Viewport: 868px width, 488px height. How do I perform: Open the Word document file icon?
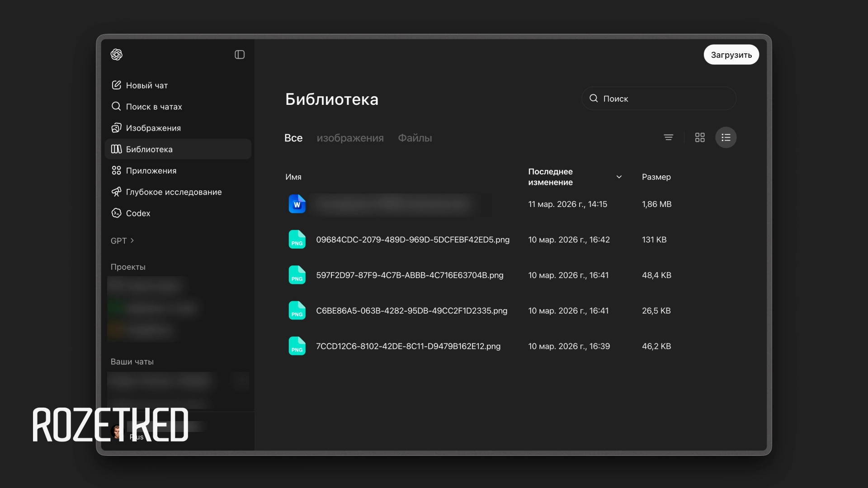pyautogui.click(x=297, y=204)
